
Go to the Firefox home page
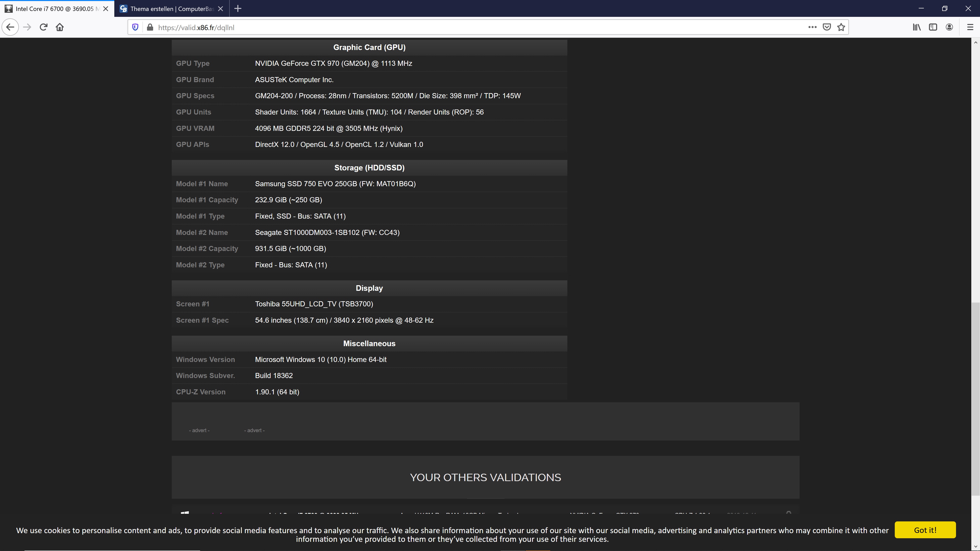click(60, 27)
